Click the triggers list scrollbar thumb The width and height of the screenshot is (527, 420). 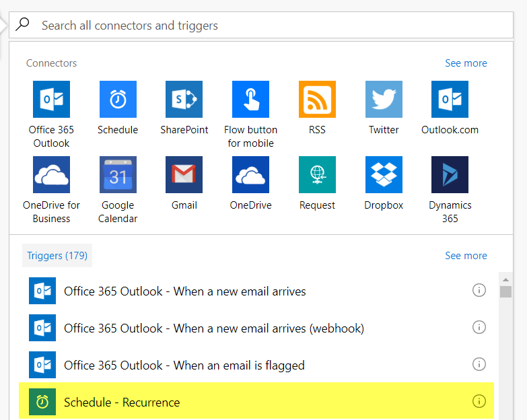[505, 291]
